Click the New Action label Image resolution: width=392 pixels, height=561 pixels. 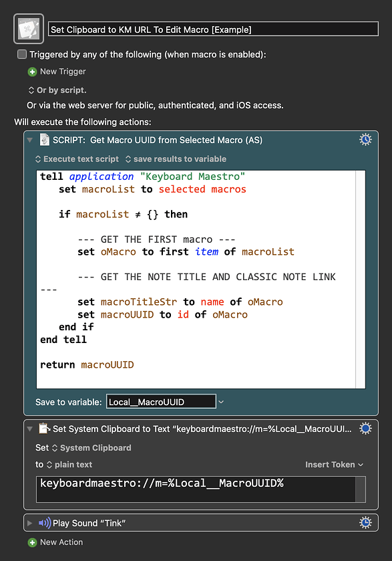tap(61, 542)
